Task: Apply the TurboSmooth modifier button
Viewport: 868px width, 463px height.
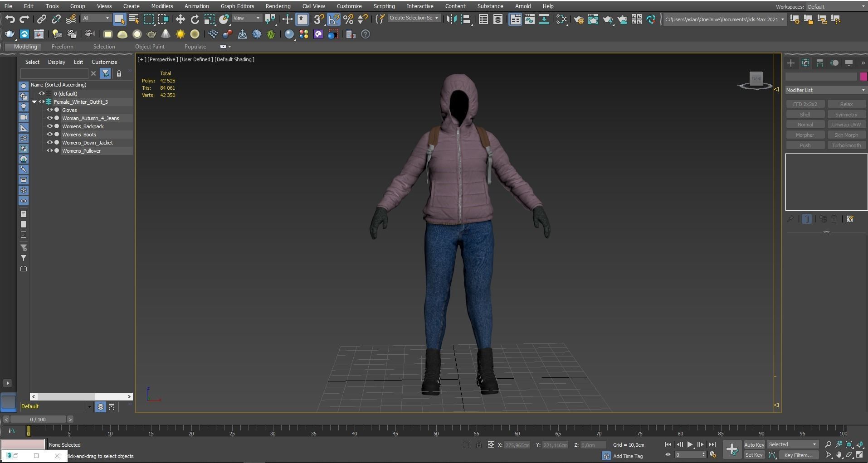Action: point(846,145)
